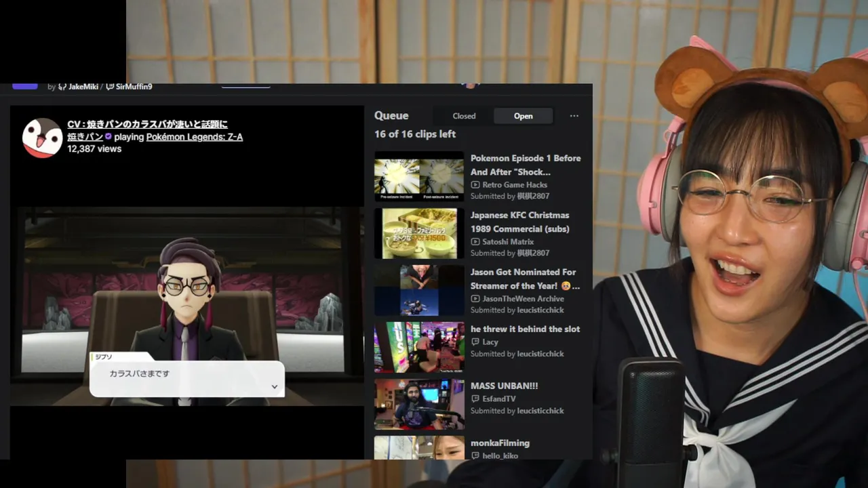868x488 pixels.
Task: Click the 'Pokemon Episode 1 Before And After' title
Action: click(x=526, y=165)
